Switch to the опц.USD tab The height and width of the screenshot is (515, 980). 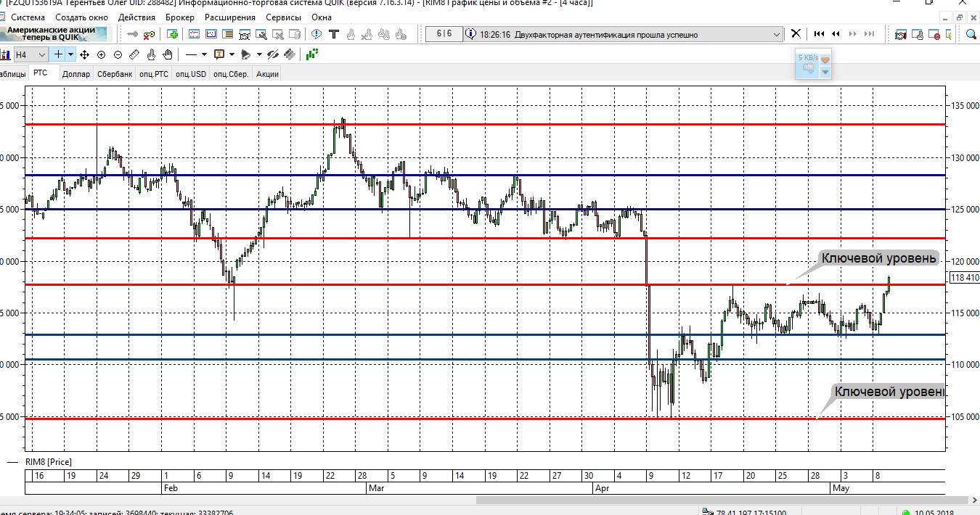pyautogui.click(x=190, y=74)
